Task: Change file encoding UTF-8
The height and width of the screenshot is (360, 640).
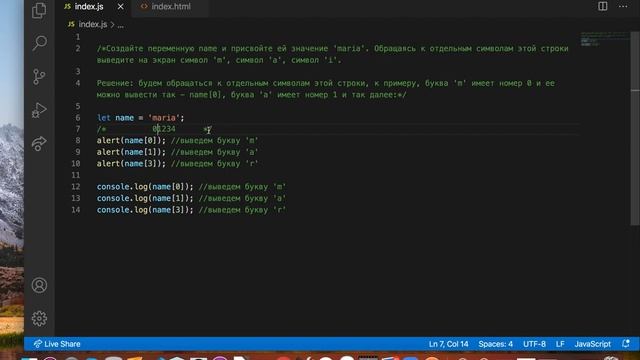Action: point(534,344)
